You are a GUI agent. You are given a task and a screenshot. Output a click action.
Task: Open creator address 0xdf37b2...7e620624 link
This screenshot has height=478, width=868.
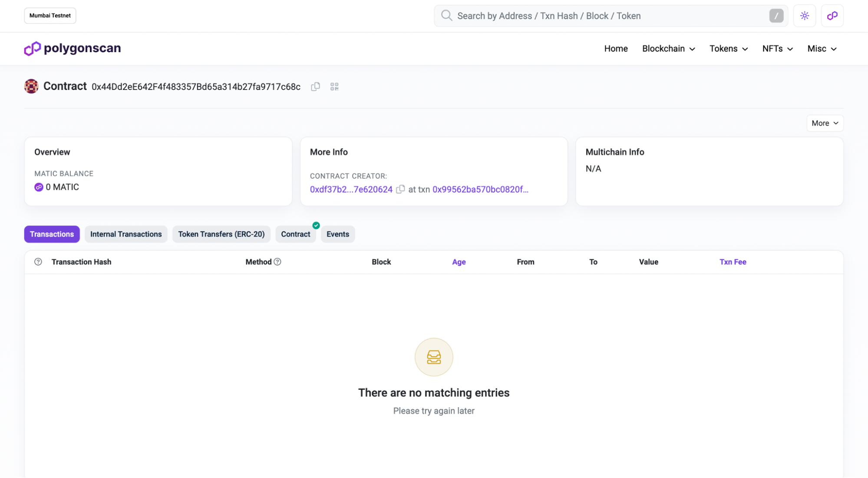point(351,189)
